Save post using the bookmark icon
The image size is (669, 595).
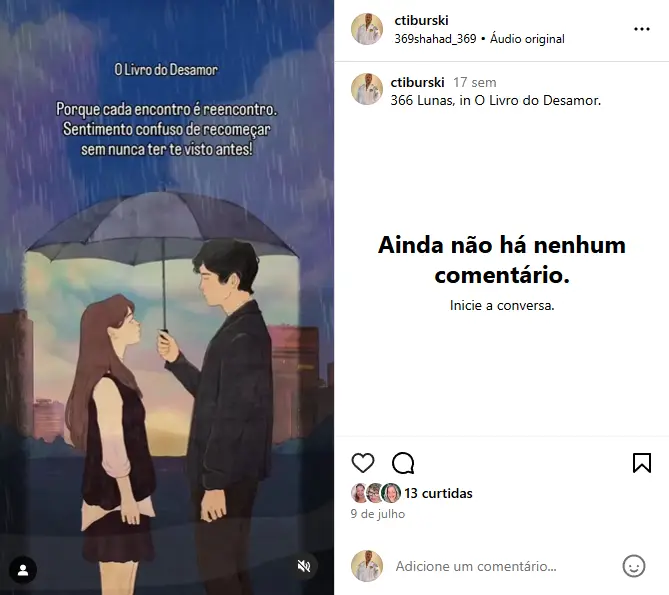(x=642, y=463)
